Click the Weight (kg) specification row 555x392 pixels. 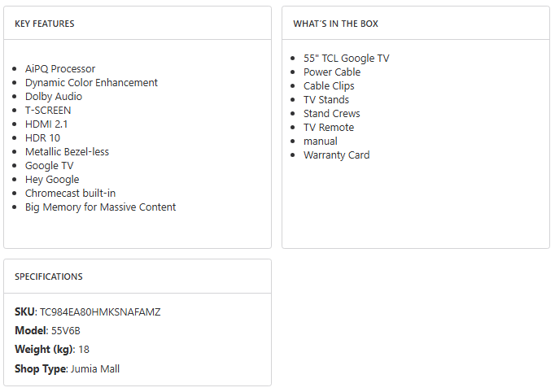[52, 350]
